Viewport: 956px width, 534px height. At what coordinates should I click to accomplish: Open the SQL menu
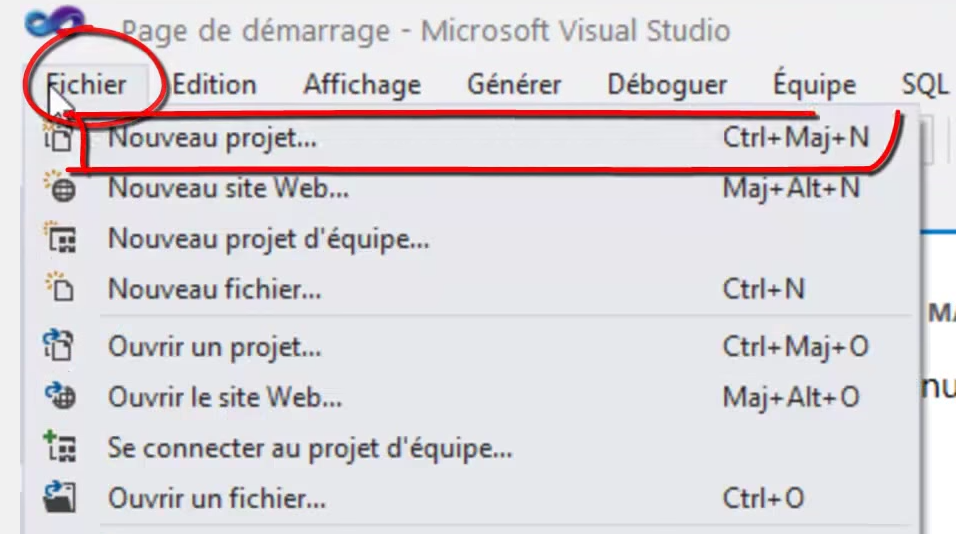[925, 84]
